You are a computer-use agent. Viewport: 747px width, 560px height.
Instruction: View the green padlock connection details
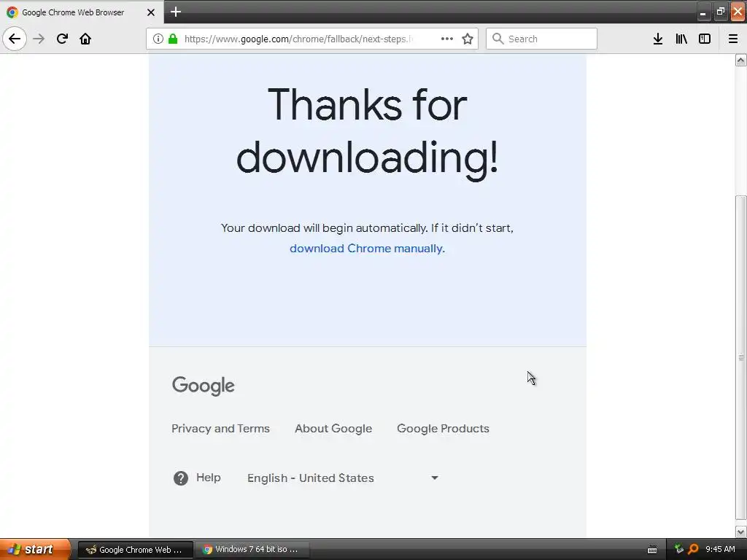(x=173, y=39)
